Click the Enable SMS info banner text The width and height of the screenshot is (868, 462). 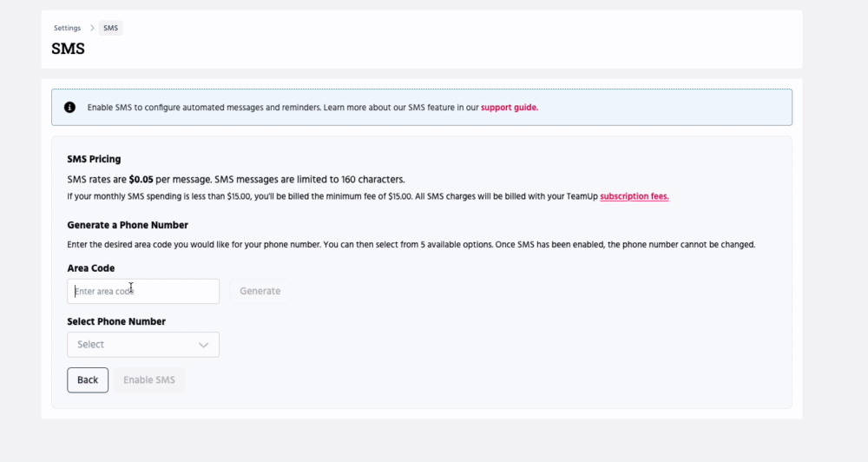[x=283, y=108]
